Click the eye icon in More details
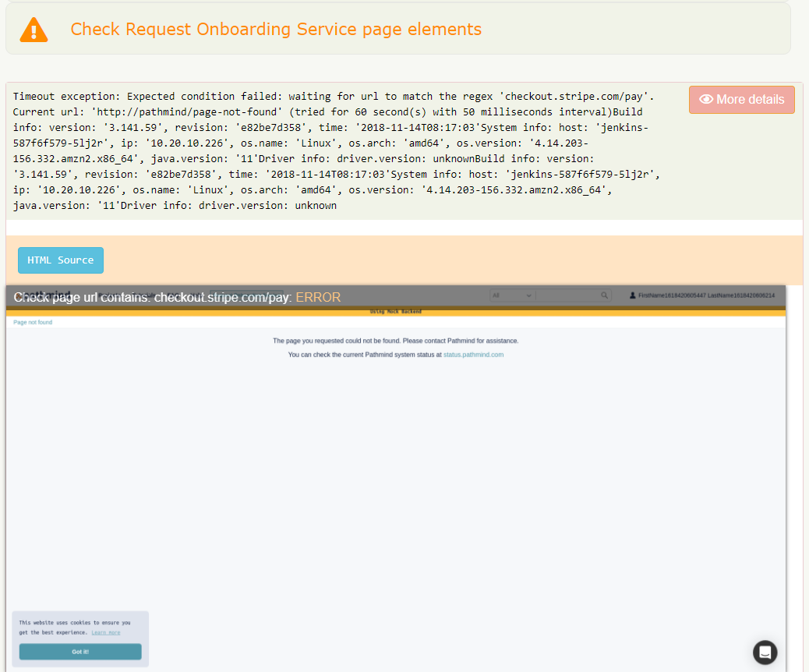The image size is (809, 672). click(x=706, y=99)
